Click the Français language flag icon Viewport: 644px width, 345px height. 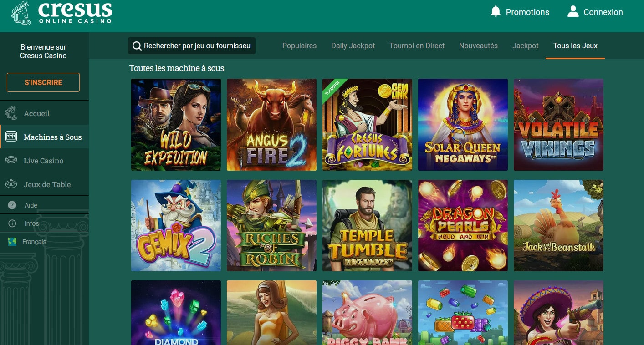pyautogui.click(x=12, y=242)
